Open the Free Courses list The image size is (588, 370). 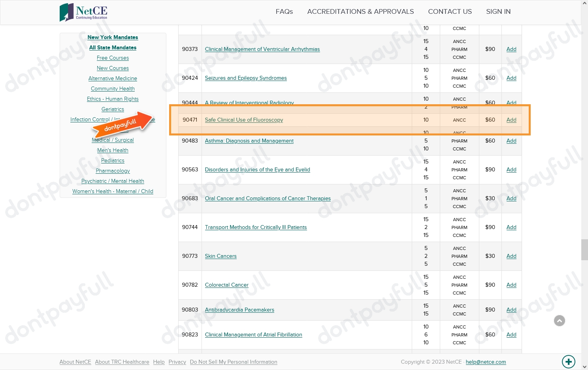tap(113, 58)
